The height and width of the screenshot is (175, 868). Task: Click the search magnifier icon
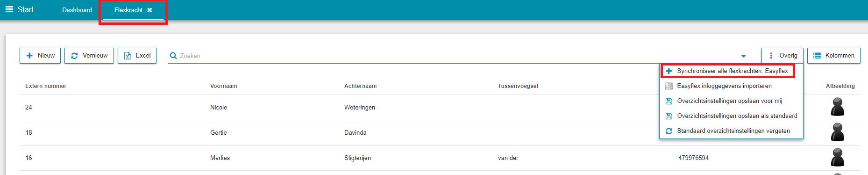click(173, 56)
